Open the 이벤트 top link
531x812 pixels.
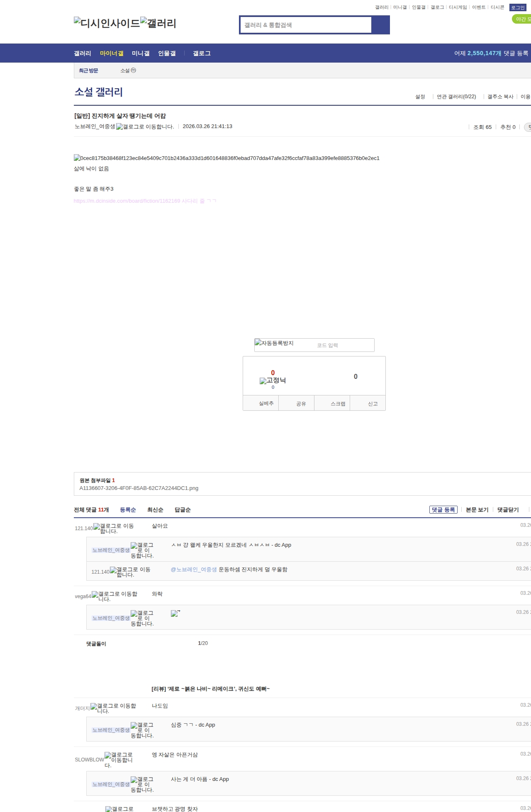[x=479, y=7]
